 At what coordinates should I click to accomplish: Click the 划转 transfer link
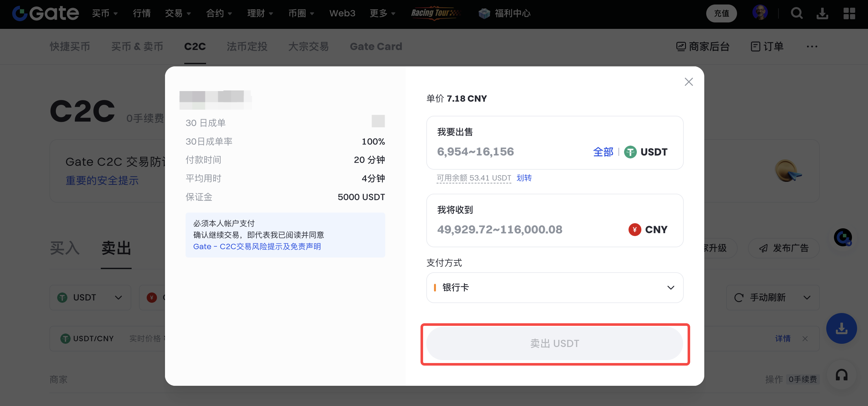coord(524,178)
